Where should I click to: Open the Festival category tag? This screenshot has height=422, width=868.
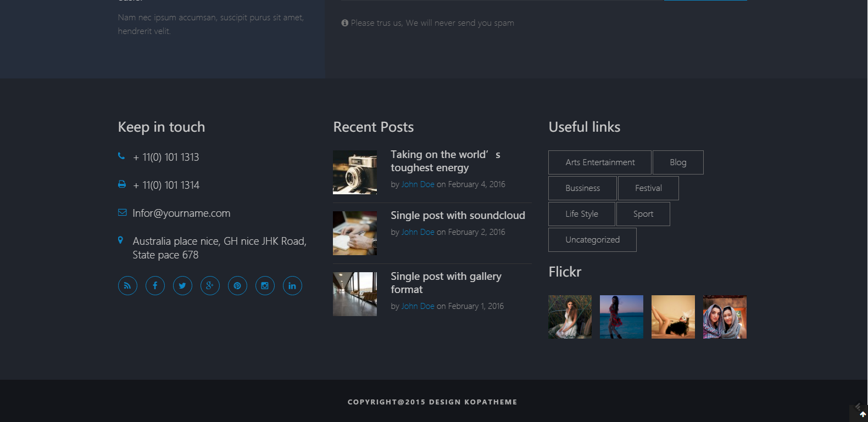coord(648,188)
